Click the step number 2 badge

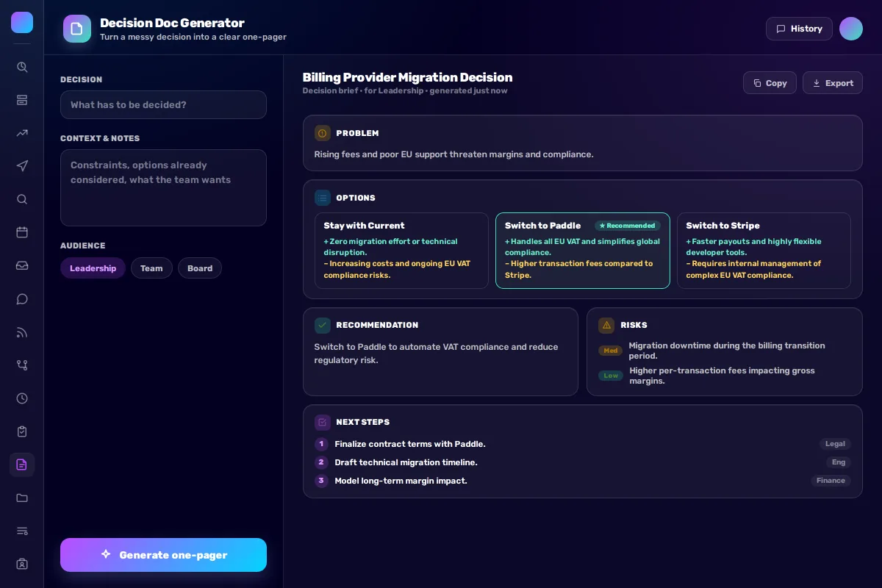click(x=321, y=462)
